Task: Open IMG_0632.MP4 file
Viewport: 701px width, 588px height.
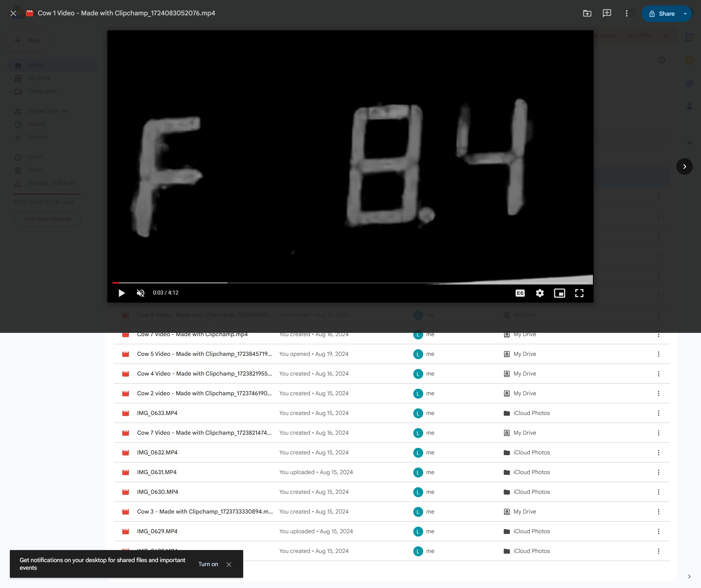Action: [392, 453]
